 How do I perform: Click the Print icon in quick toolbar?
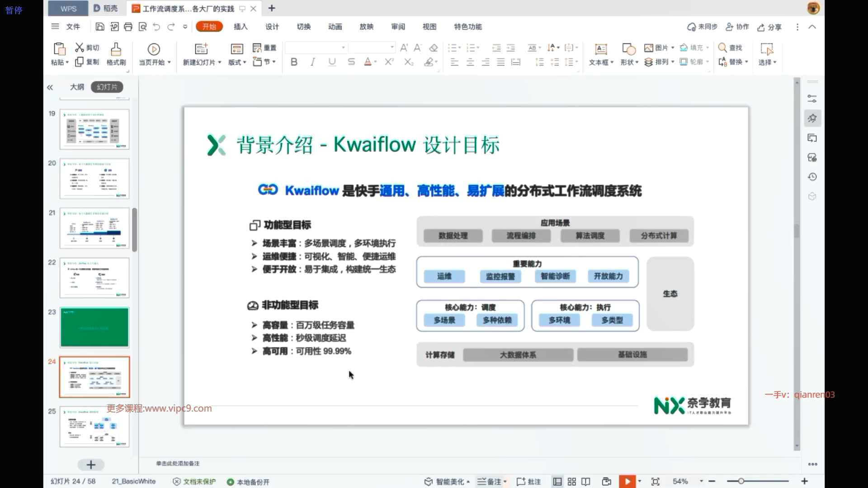tap(128, 27)
